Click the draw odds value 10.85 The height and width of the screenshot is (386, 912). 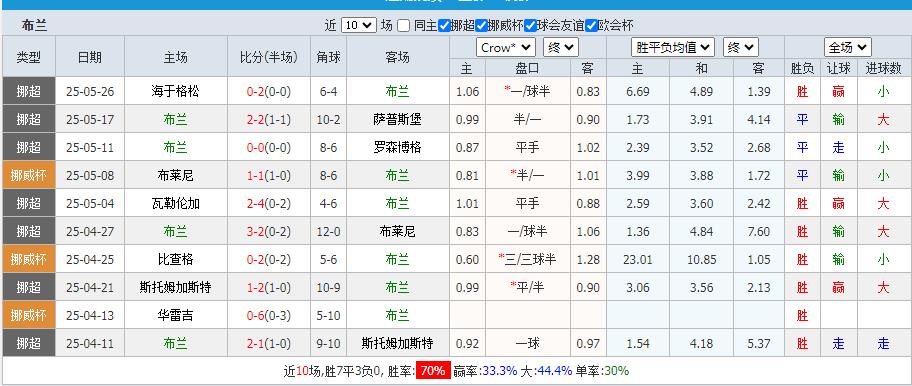point(701,259)
